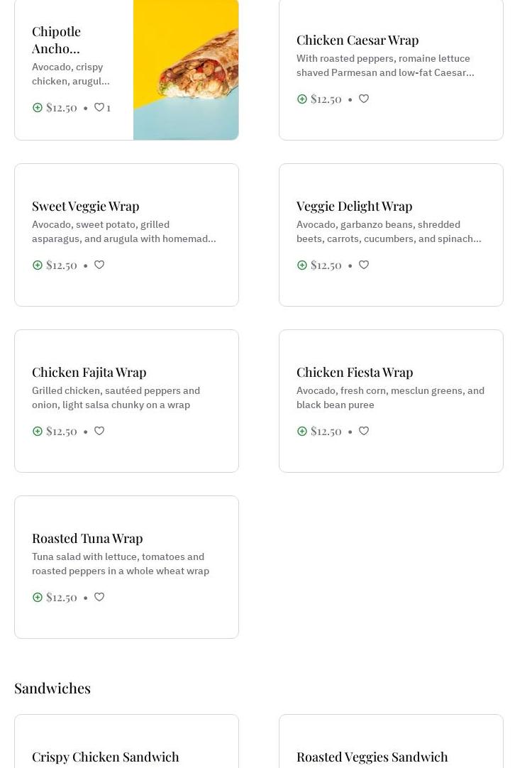Add Roasted Tuna Wrap to order
This screenshot has width=532, height=768.
(x=38, y=597)
